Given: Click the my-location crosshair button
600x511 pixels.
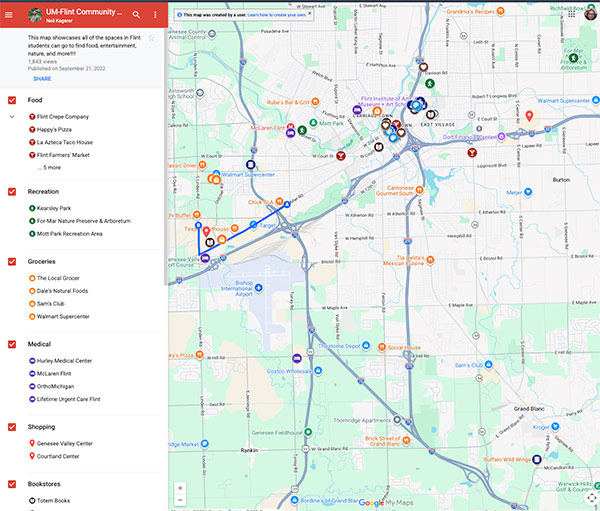Looking at the screenshot, I should coord(592,498).
